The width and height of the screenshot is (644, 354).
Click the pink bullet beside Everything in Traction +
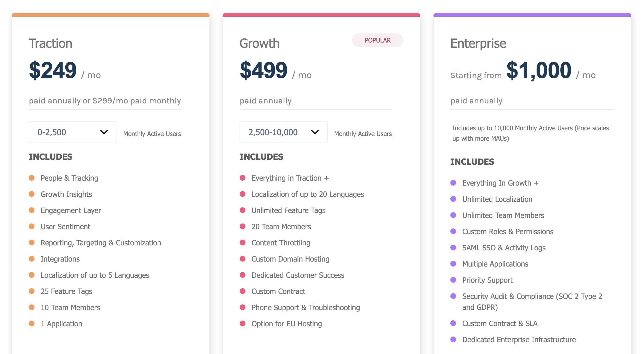(x=243, y=178)
